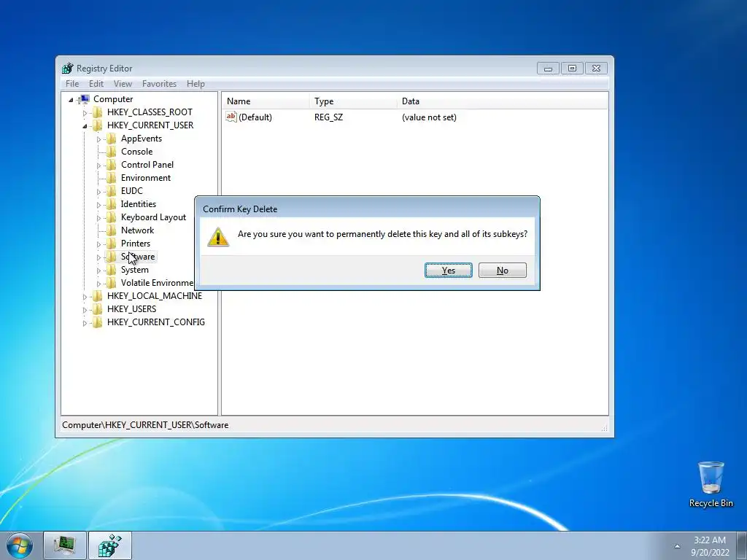Click the Environment folder icon

(111, 178)
